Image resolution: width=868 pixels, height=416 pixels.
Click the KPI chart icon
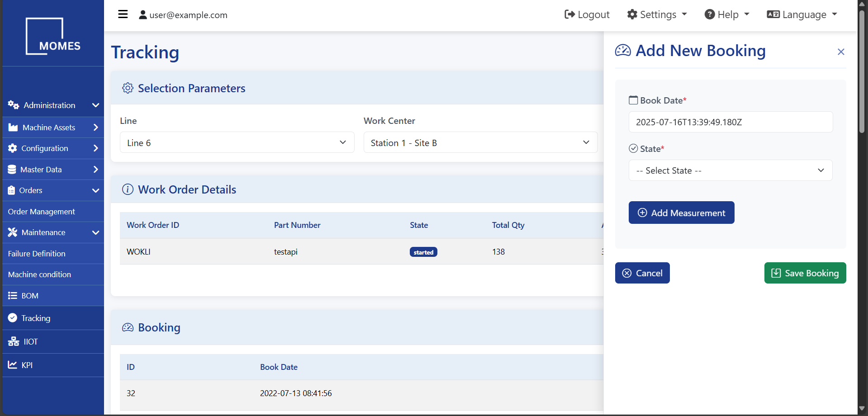coord(13,365)
